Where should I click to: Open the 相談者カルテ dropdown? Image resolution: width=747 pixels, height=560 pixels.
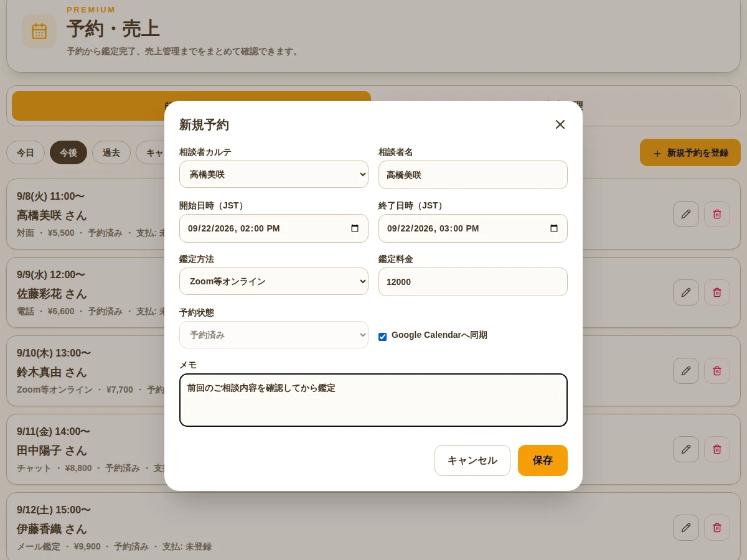tap(274, 175)
